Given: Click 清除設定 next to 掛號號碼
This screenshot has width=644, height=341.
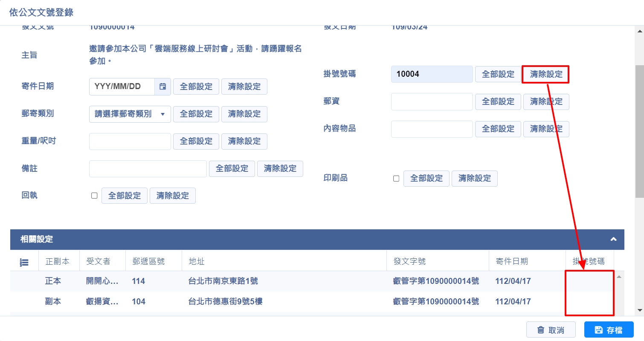Looking at the screenshot, I should 546,74.
